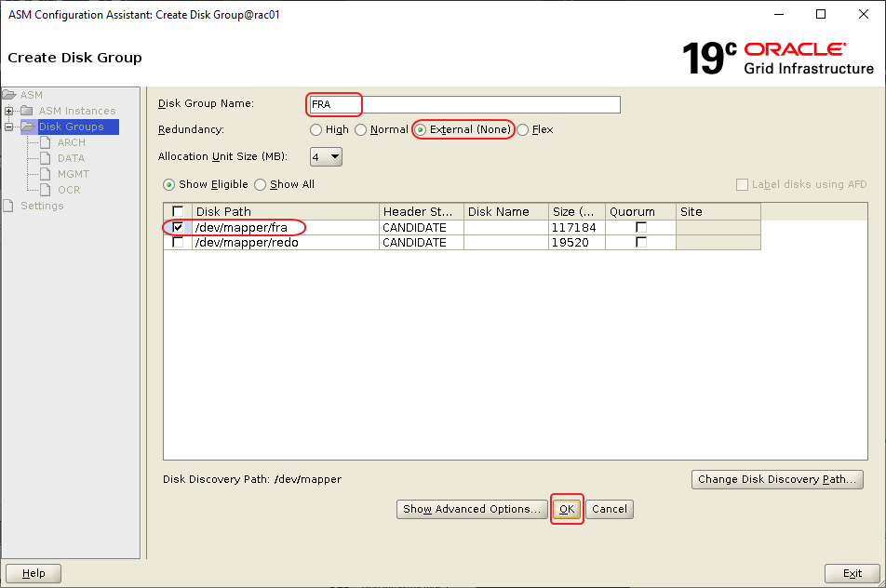This screenshot has width=886, height=588.
Task: Click the ASM root folder icon
Action: pyautogui.click(x=9, y=95)
